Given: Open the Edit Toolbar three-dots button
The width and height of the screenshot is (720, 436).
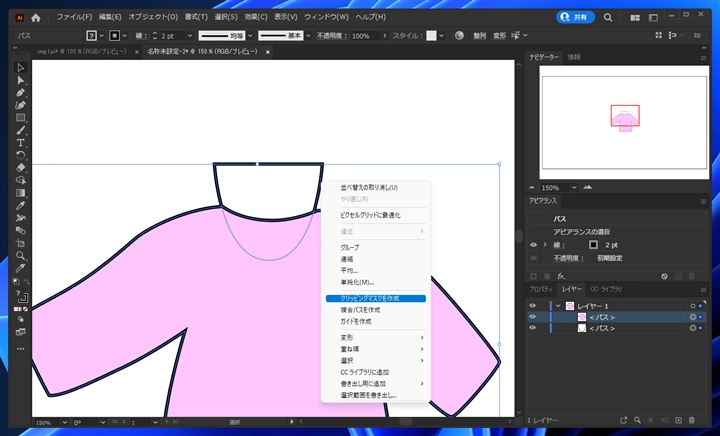Looking at the screenshot, I should pos(21,349).
